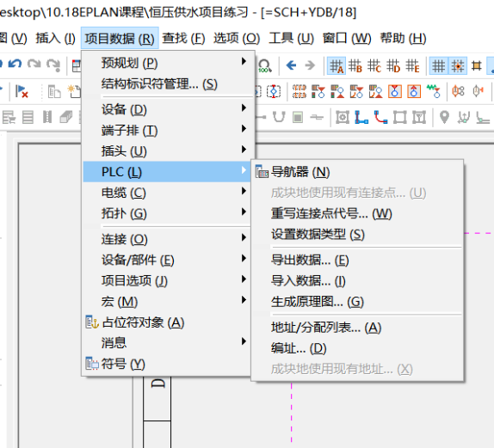This screenshot has width=494, height=448.
Task: Open the 窗口 (W) menu
Action: click(347, 39)
